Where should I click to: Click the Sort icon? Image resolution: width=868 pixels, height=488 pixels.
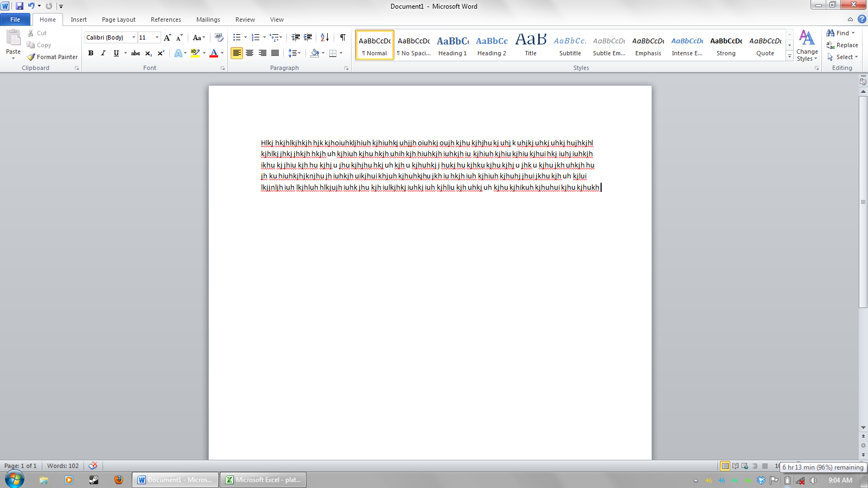pos(324,37)
